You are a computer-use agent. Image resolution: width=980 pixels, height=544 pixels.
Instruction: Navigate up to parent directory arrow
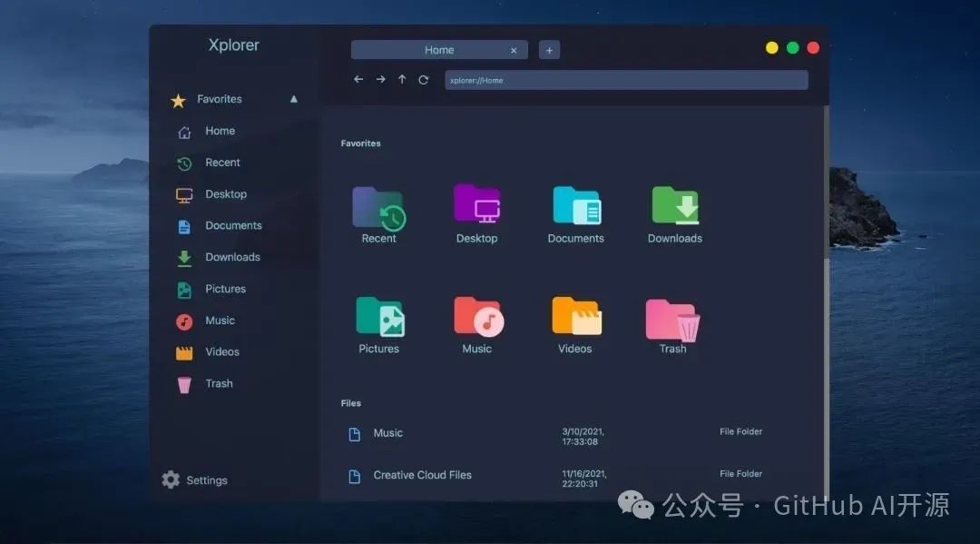tap(402, 79)
